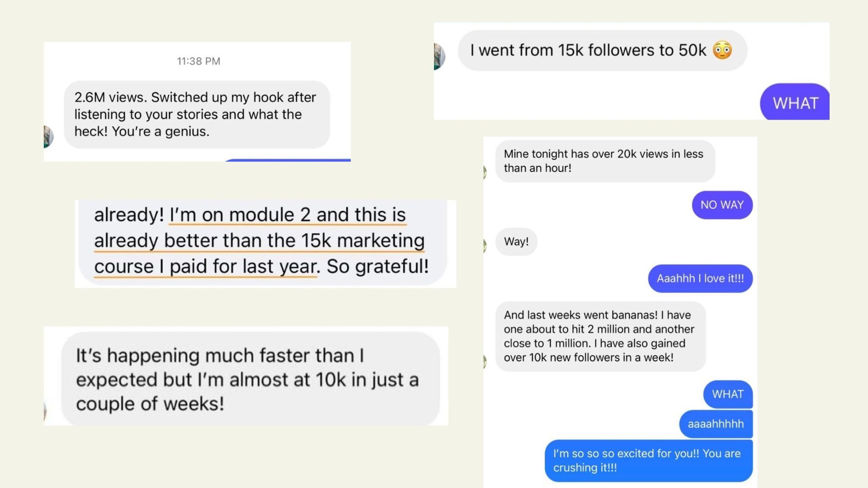Image resolution: width=868 pixels, height=488 pixels.
Task: Click avatar beside the 20k views message
Action: (x=485, y=172)
